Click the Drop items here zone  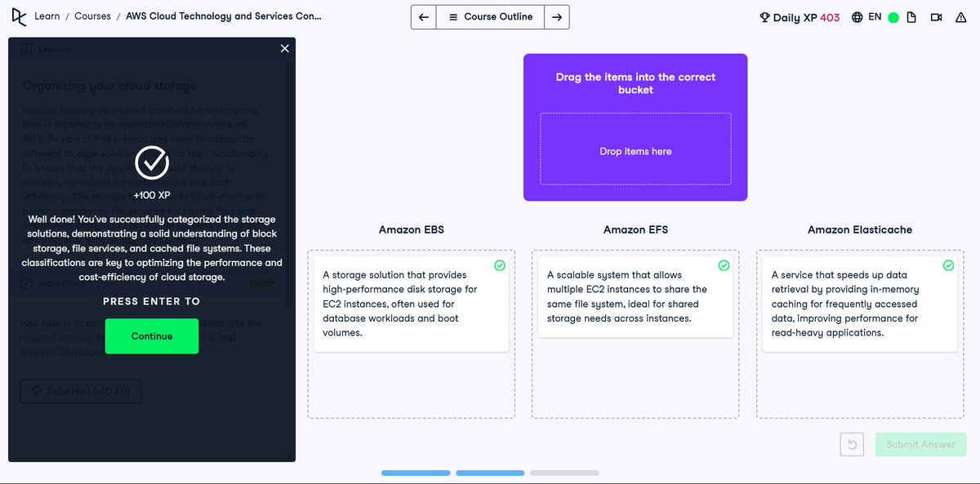click(x=635, y=149)
